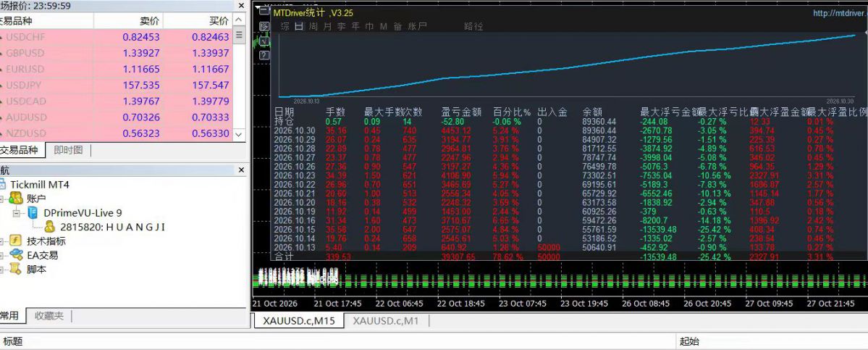Click the market watch scroll-up arrow
Viewport: 868px width, 350px height.
(239, 20)
